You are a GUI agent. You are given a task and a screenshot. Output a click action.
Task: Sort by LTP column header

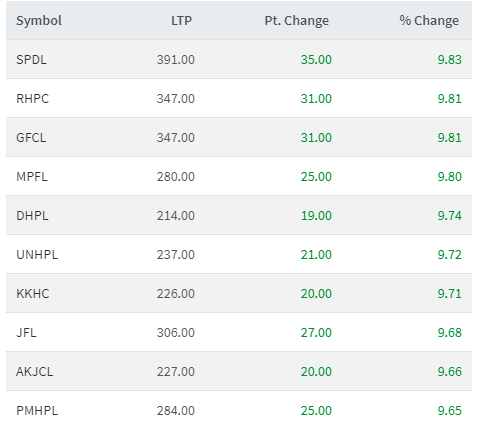pos(182,21)
